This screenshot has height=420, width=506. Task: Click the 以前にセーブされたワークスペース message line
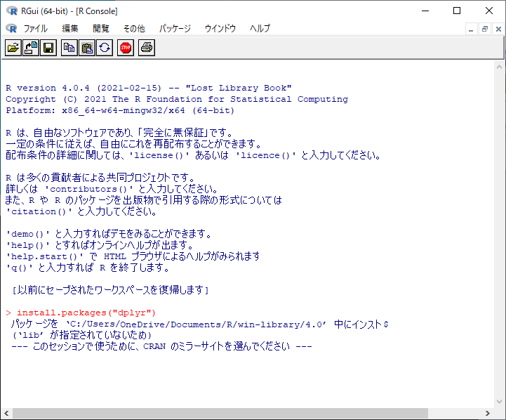[x=110, y=290]
